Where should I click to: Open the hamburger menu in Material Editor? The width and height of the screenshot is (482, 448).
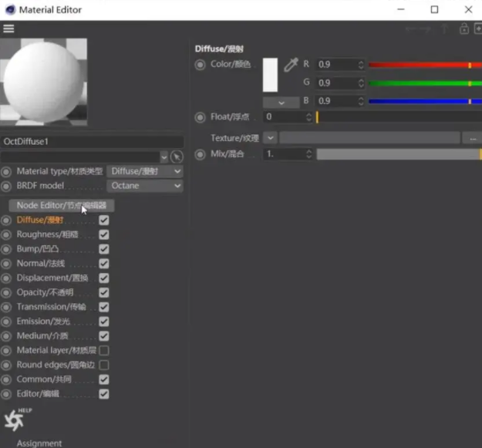[x=8, y=29]
